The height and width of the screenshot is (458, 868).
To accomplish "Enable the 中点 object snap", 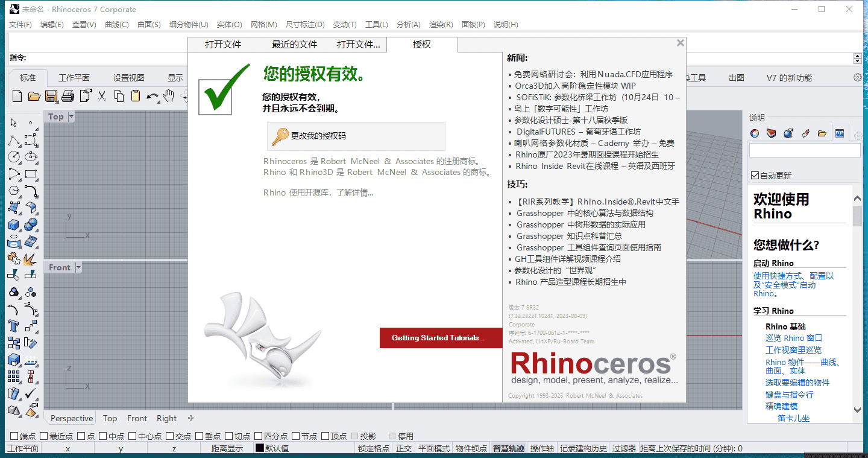I will 102,436.
